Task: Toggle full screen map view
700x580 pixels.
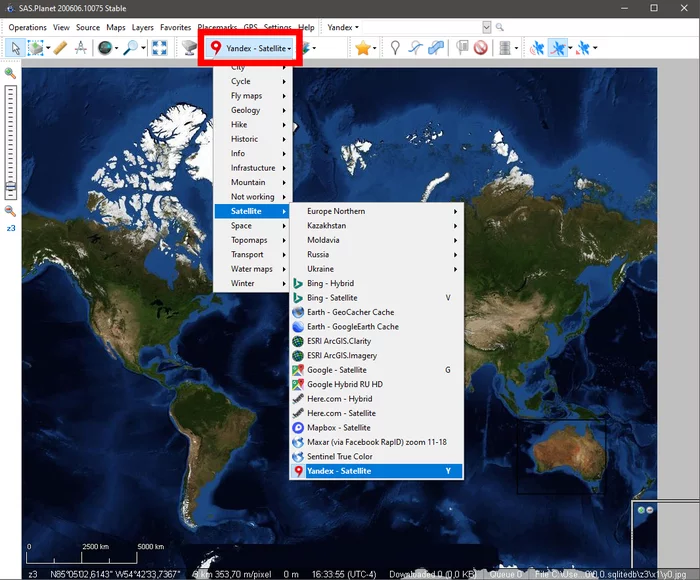Action: coord(159,48)
